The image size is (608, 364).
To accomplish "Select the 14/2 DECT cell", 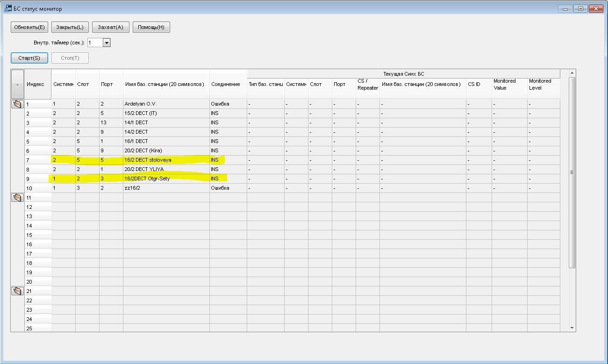I will [x=166, y=132].
